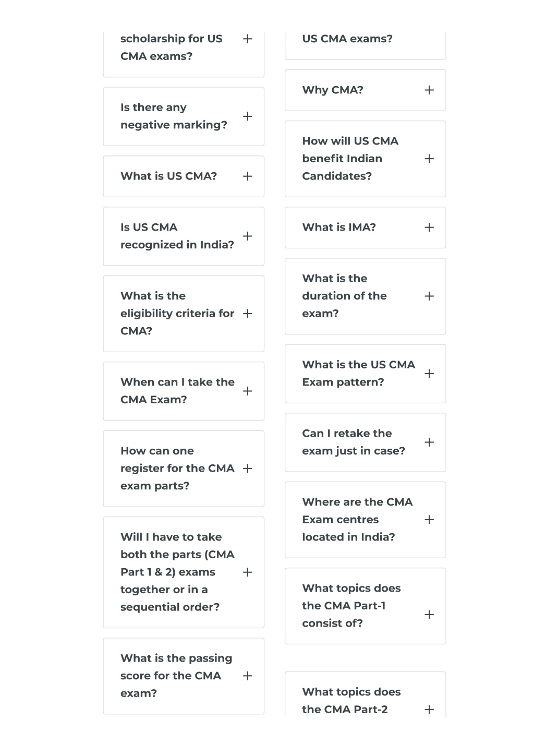
Task: Click plus icon for CMA Part-1 topics
Action: click(x=429, y=615)
